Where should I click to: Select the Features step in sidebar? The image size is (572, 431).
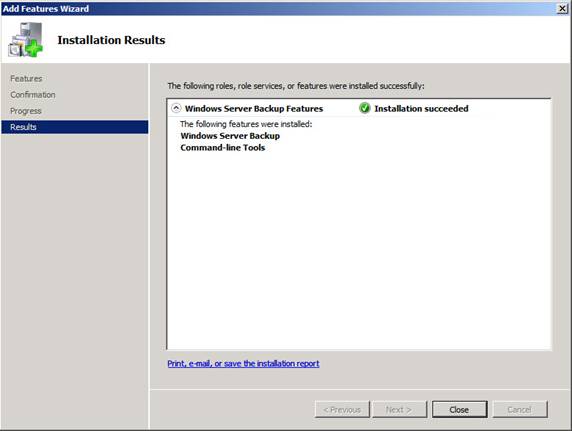click(26, 78)
